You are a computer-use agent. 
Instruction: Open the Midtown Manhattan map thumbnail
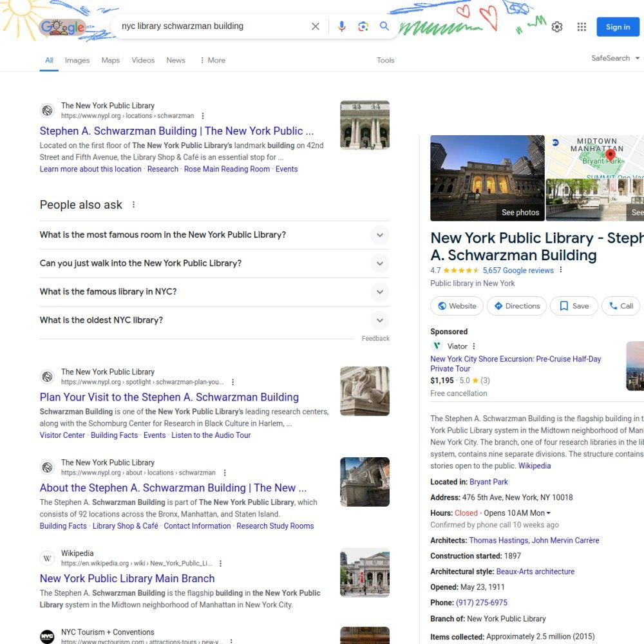coord(594,156)
